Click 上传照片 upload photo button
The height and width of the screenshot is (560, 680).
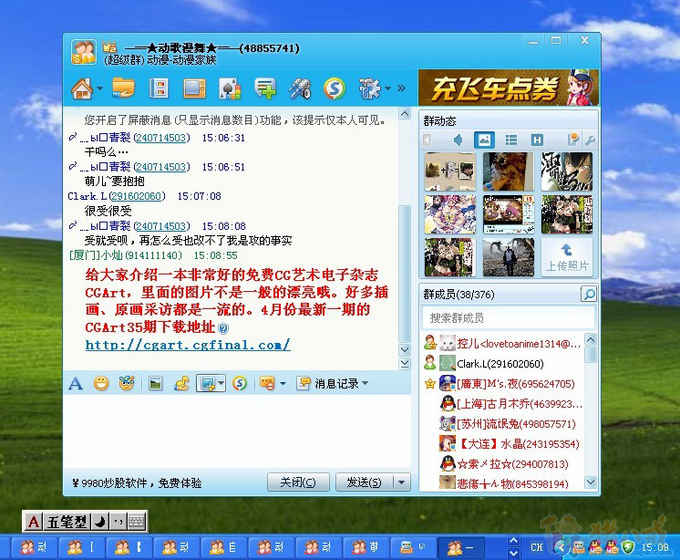(566, 257)
